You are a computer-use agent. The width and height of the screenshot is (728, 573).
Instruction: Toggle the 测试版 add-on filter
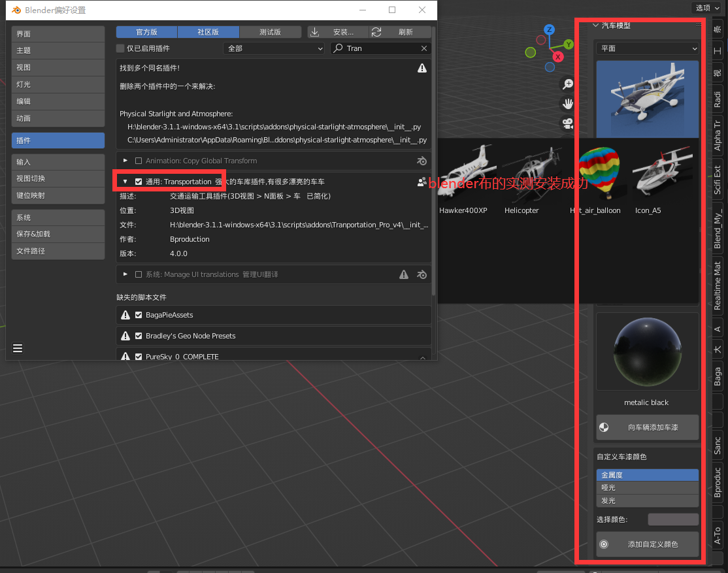click(270, 32)
